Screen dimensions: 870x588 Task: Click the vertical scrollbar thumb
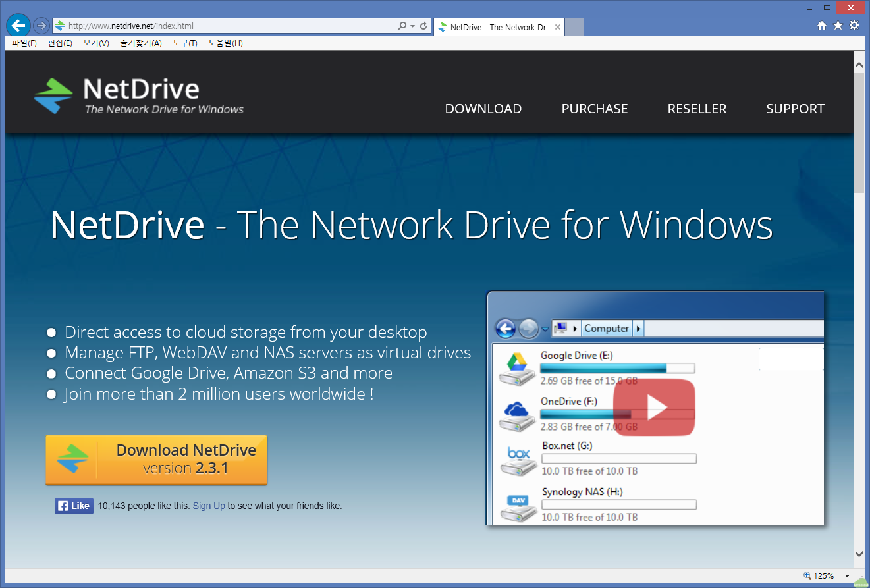859,132
